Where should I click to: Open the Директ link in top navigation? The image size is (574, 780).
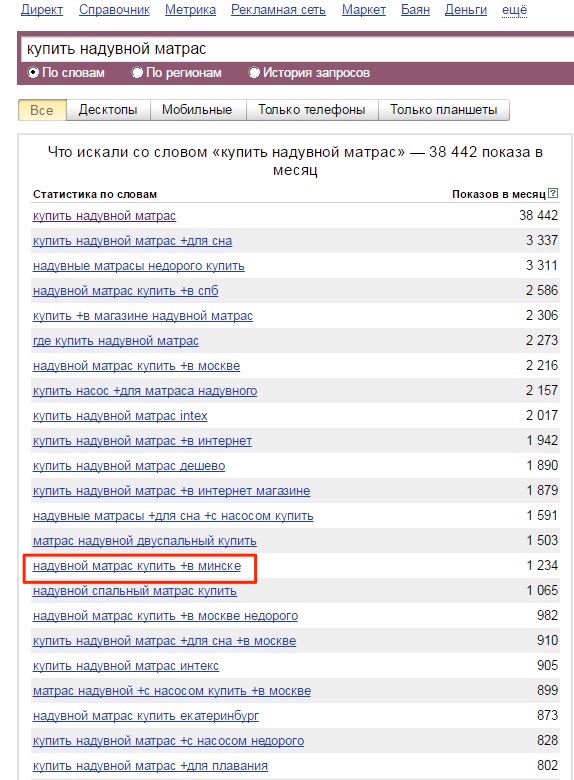pyautogui.click(x=42, y=9)
